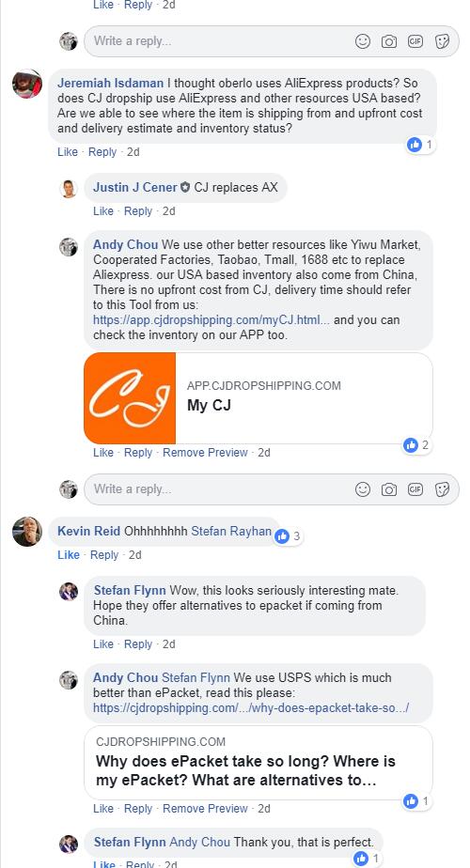Open tagged Stefan Rayhan profile link
This screenshot has width=470, height=868.
[231, 532]
